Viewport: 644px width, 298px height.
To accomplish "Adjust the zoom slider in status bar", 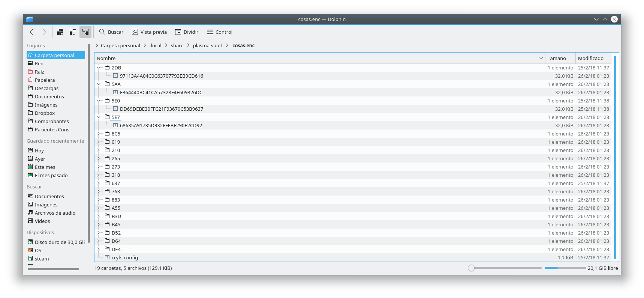I will (505, 268).
